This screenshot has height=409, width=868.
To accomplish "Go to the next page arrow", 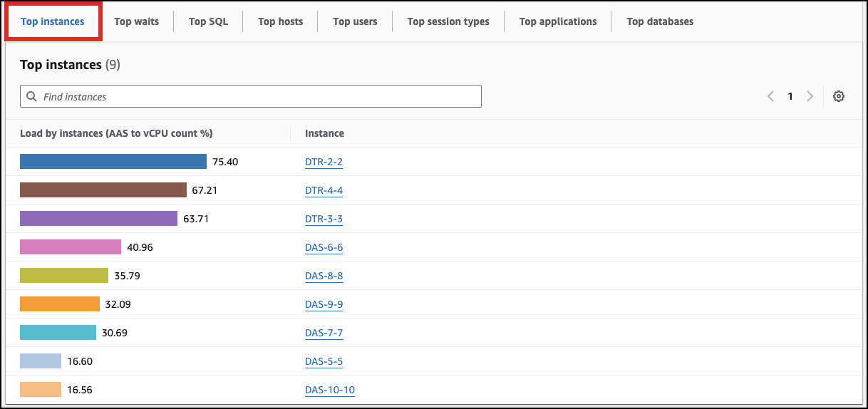I will click(810, 96).
